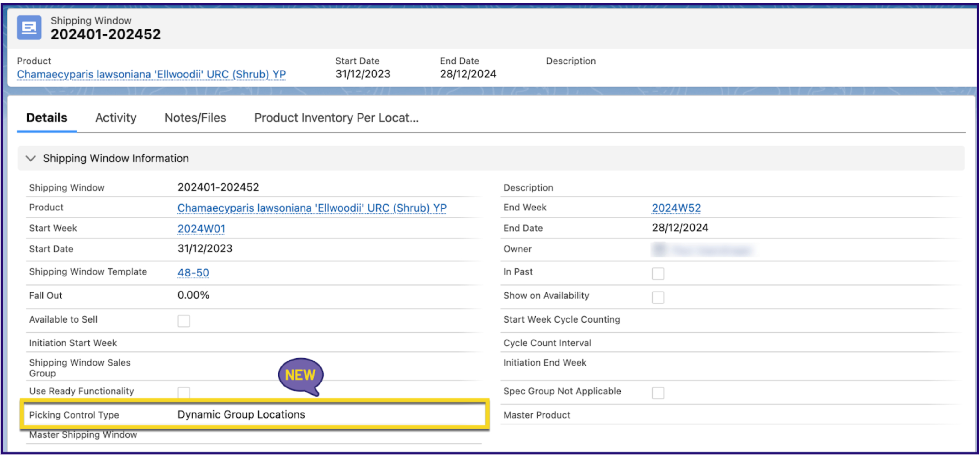Viewport: 980px width, 458px height.
Task: Click the details End Date value 28/12/2024
Action: [x=680, y=228]
